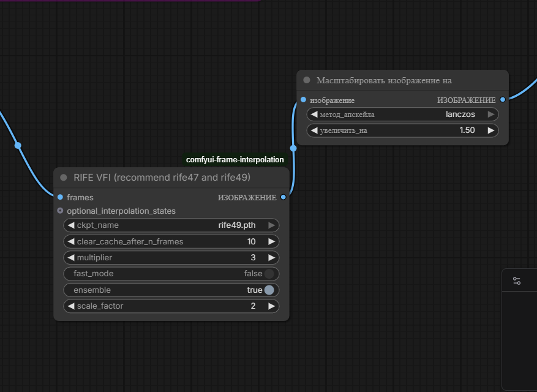Click the frames input connector
The image size is (537, 392).
coord(60,197)
